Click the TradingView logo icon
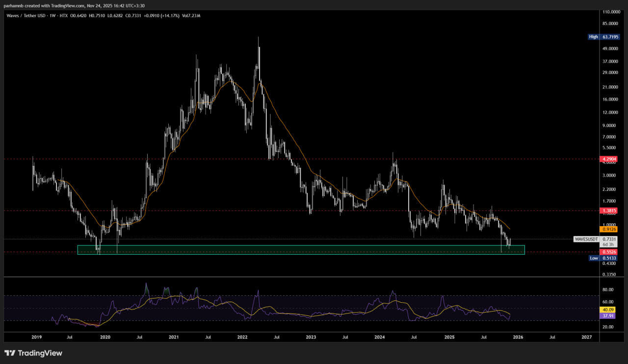The width and height of the screenshot is (628, 364). [x=9, y=353]
